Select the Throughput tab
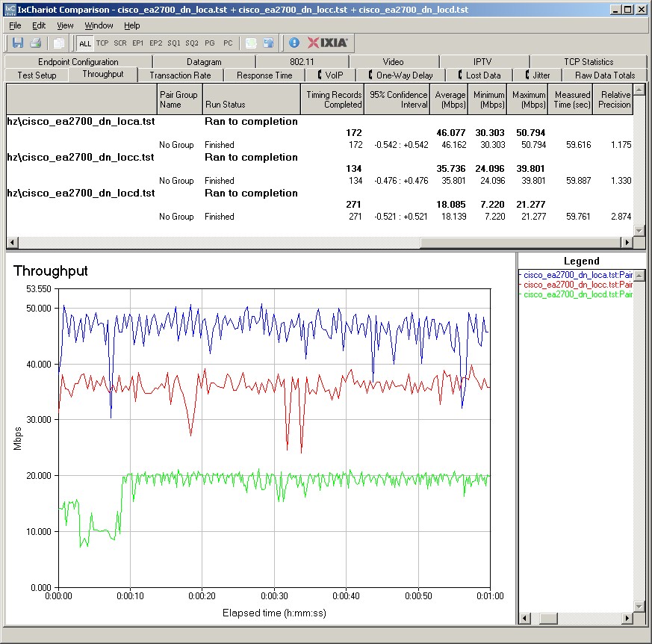This screenshot has height=644, width=652. point(103,74)
